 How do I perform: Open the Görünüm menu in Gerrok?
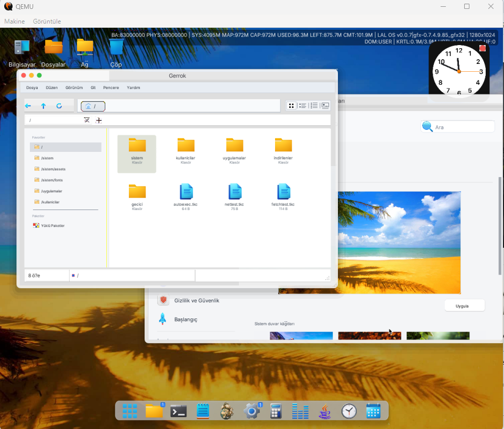(x=74, y=87)
